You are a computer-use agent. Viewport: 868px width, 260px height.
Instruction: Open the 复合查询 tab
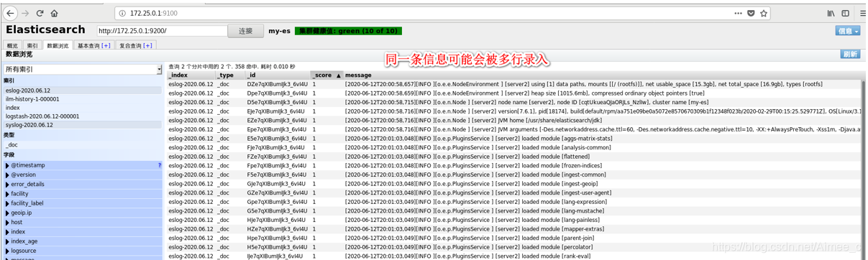[136, 45]
